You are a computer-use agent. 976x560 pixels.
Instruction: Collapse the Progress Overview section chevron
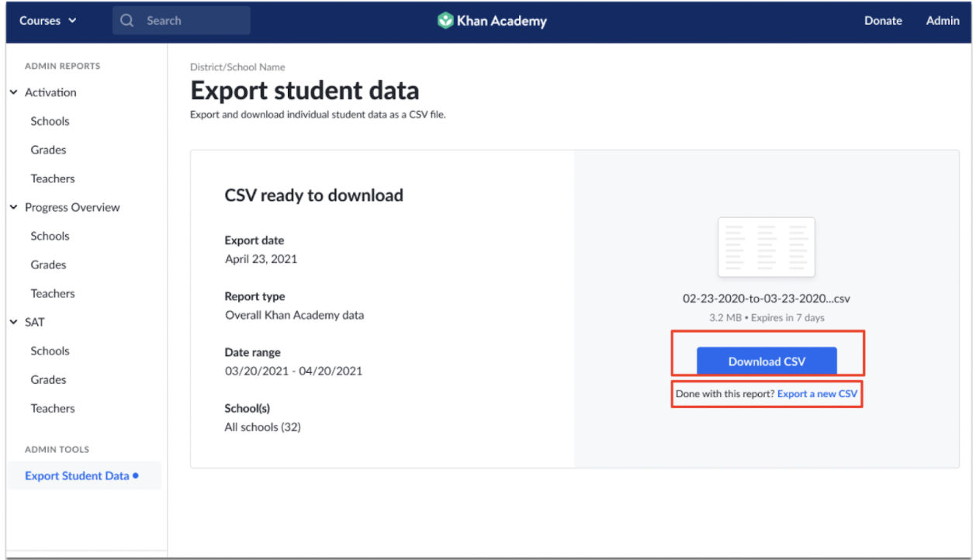point(13,207)
